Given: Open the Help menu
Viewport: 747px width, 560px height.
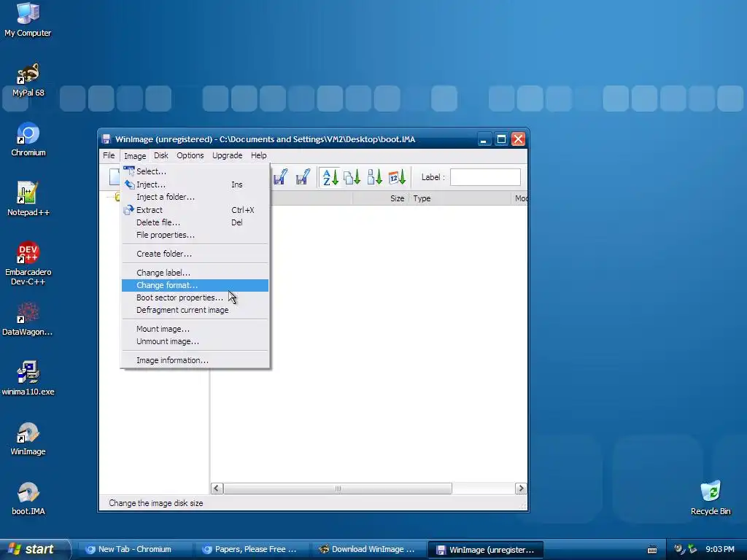Looking at the screenshot, I should point(259,155).
